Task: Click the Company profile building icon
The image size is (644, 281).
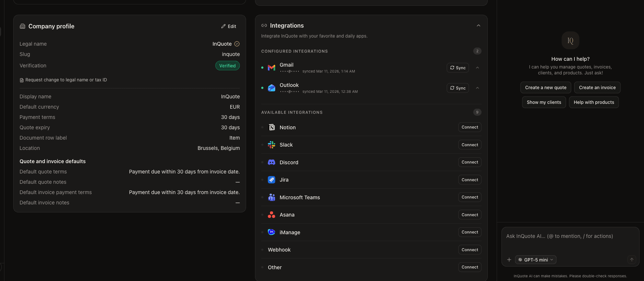Action: point(22,26)
